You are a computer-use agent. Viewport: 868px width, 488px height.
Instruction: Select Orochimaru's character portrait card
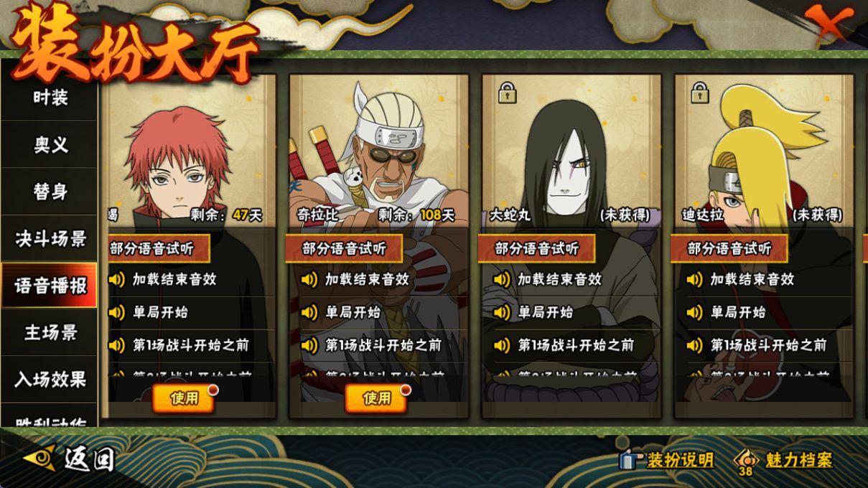[571, 151]
